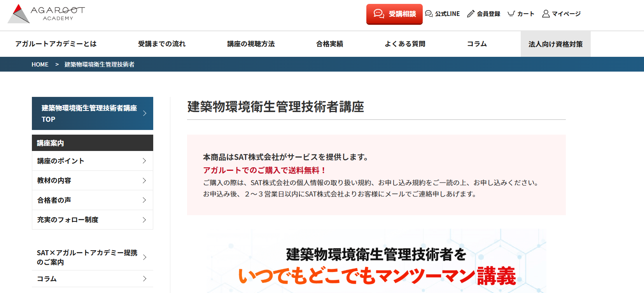
Task: Click chevron beside 教材の内容
Action: point(144,181)
